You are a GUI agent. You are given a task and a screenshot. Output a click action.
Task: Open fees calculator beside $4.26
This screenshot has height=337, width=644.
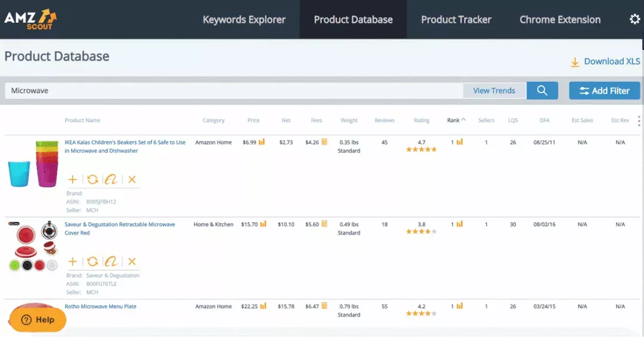tap(324, 142)
